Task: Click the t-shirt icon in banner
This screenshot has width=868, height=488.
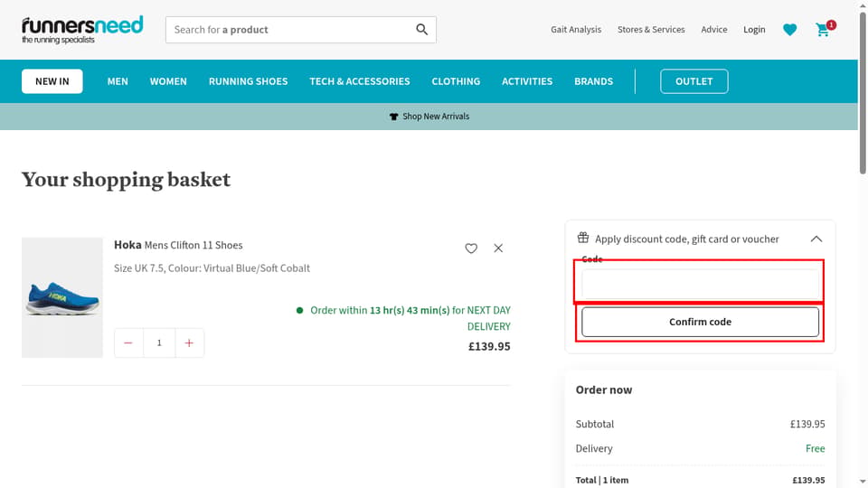Action: point(393,117)
